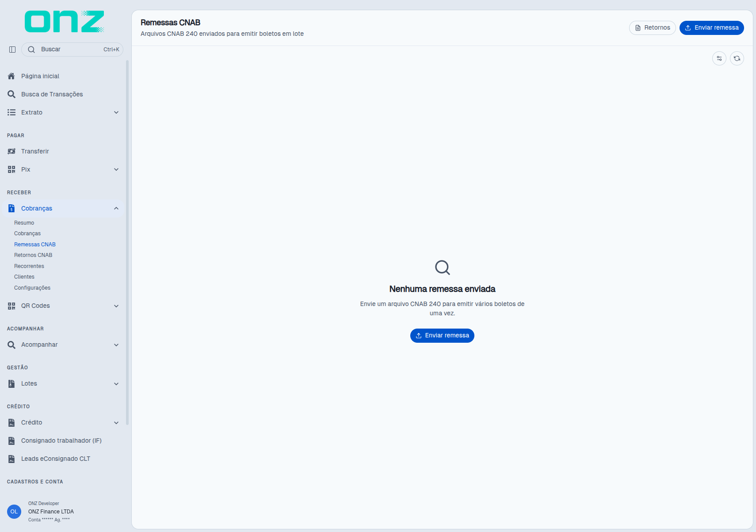Click the Página inicial home icon
This screenshot has width=756, height=532.
pos(11,76)
